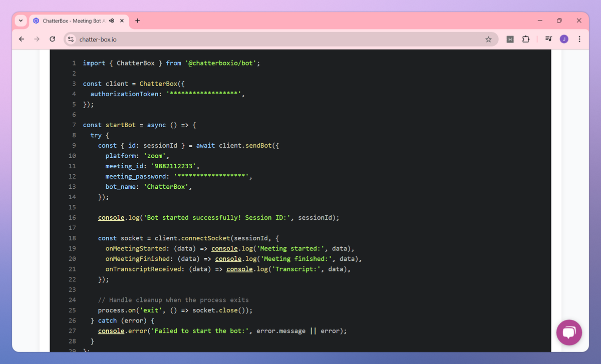The image size is (601, 364).
Task: View site information for chatter-box.io
Action: coord(71,39)
